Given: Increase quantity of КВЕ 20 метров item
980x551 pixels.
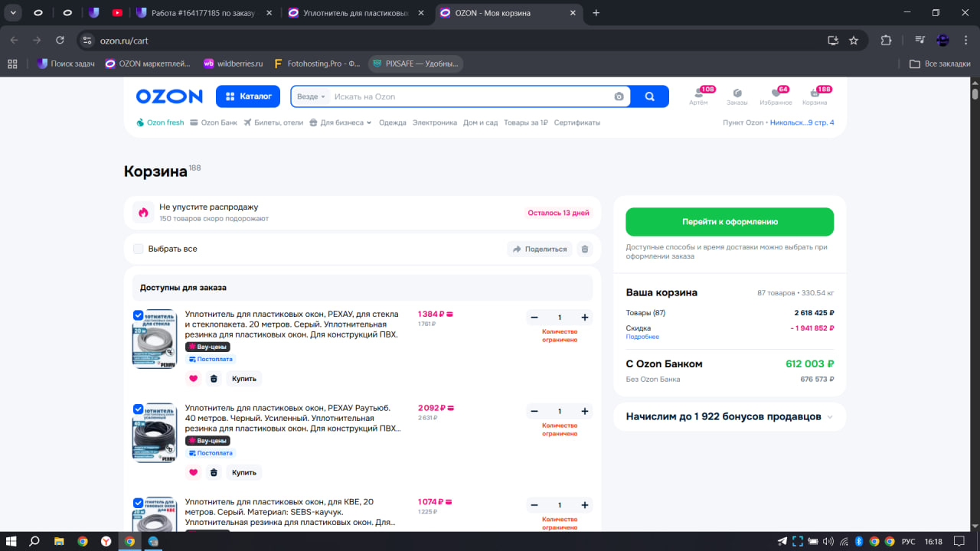Looking at the screenshot, I should [585, 506].
